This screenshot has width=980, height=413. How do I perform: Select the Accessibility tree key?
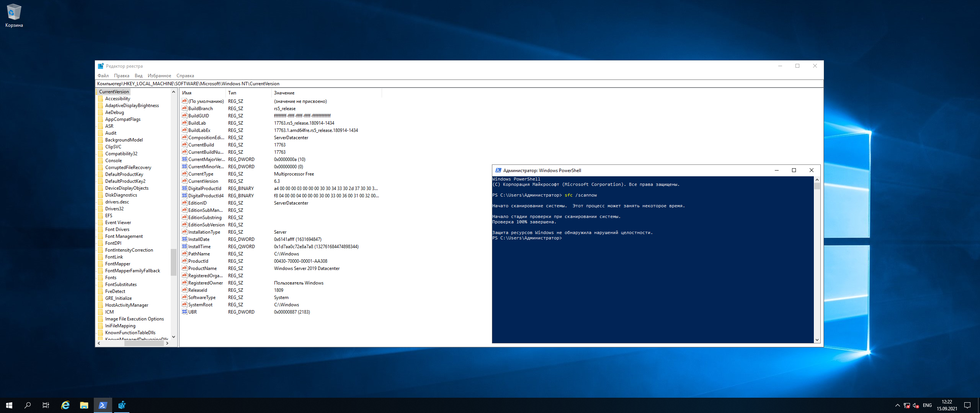pyautogui.click(x=118, y=99)
